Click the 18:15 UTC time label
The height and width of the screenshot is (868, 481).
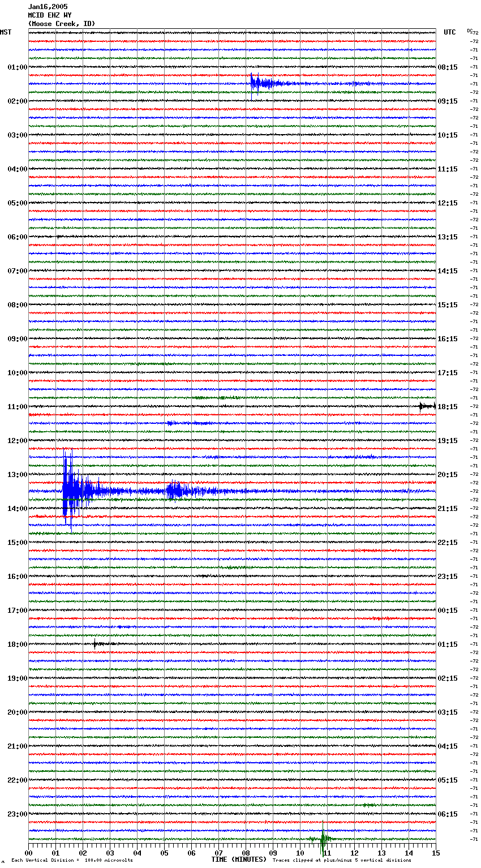click(448, 407)
